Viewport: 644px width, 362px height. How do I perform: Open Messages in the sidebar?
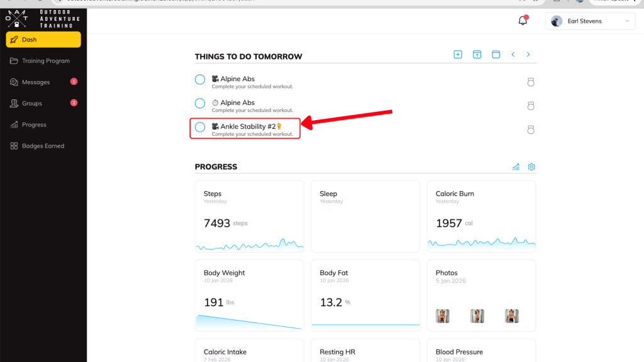click(35, 82)
